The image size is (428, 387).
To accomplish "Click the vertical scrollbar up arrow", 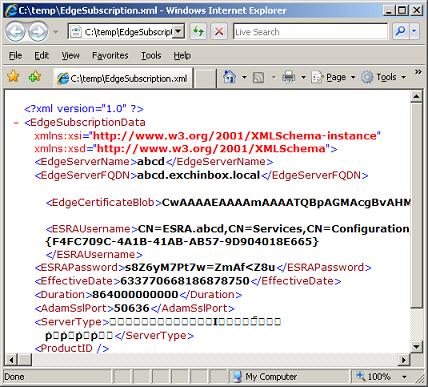I will 417,96.
